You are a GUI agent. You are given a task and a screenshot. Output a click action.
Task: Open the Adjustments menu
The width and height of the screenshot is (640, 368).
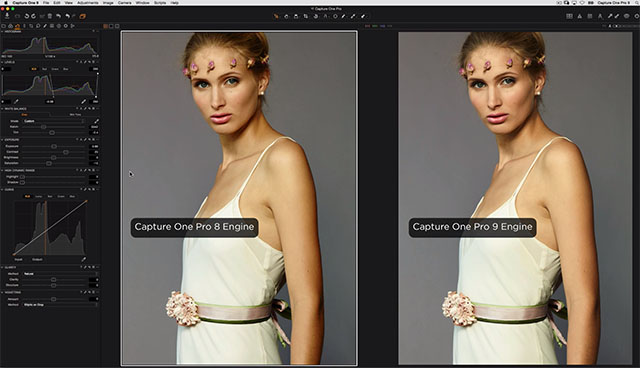pyautogui.click(x=88, y=2)
